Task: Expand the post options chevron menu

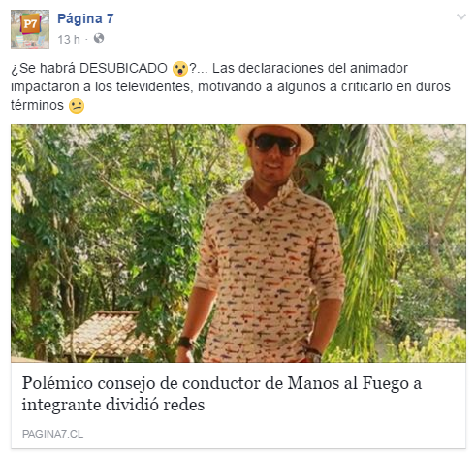Action: (x=461, y=16)
